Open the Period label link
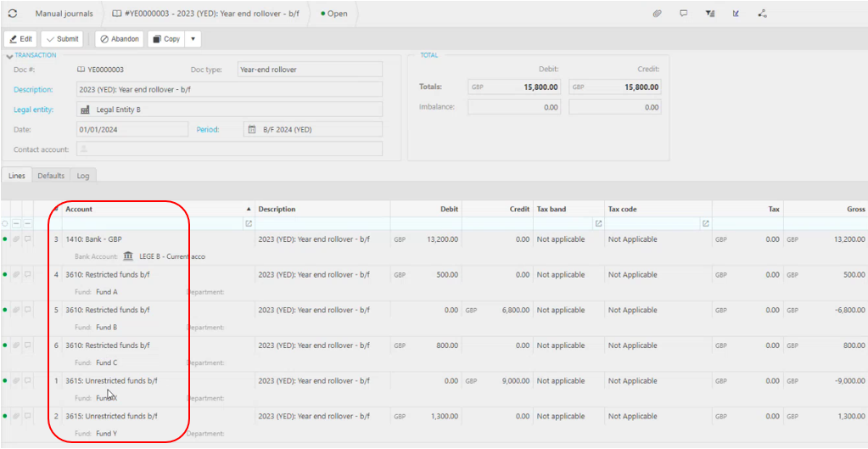The width and height of the screenshot is (868, 449). pos(208,130)
